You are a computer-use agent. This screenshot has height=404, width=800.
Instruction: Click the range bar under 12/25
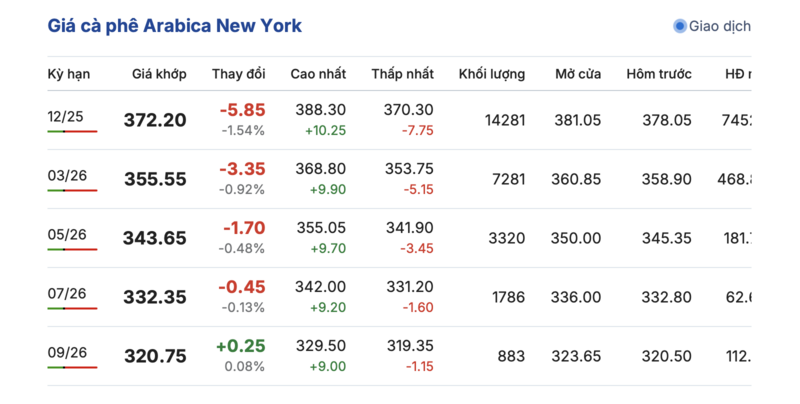72,131
